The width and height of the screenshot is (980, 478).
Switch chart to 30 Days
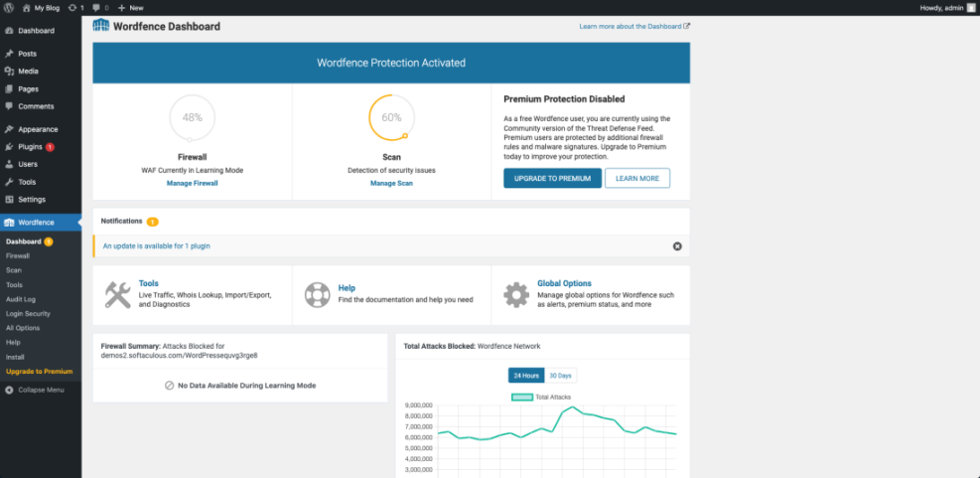pyautogui.click(x=561, y=376)
